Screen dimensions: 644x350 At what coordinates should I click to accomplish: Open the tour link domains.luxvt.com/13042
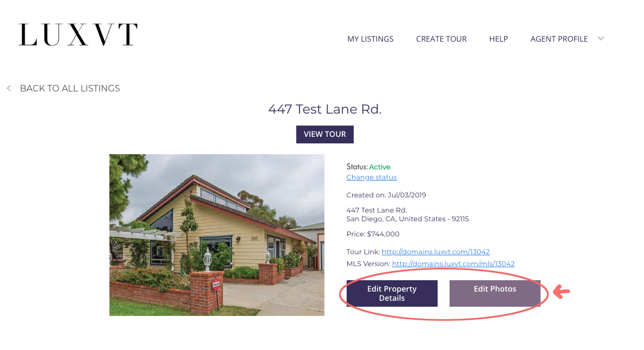(x=435, y=252)
